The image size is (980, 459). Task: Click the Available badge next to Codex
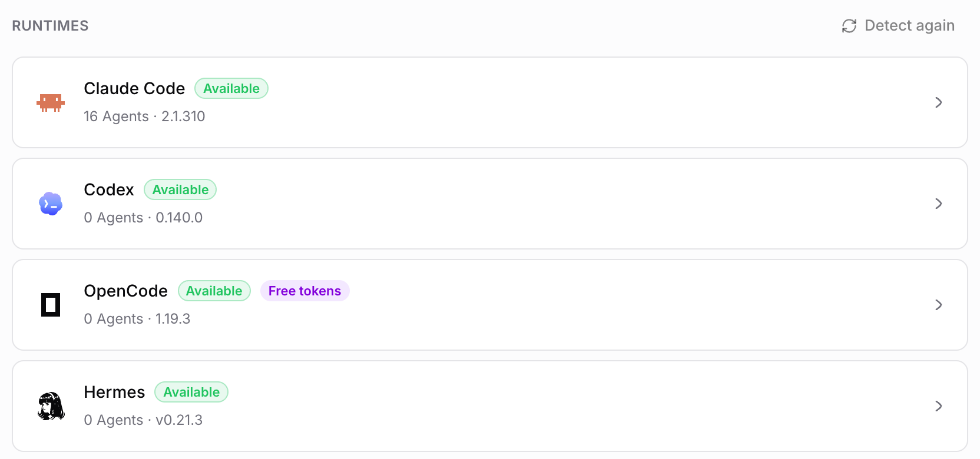click(x=180, y=189)
